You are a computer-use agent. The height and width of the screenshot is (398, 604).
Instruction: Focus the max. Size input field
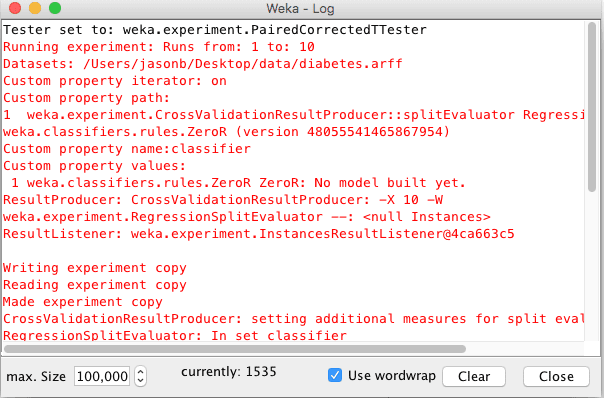click(102, 376)
